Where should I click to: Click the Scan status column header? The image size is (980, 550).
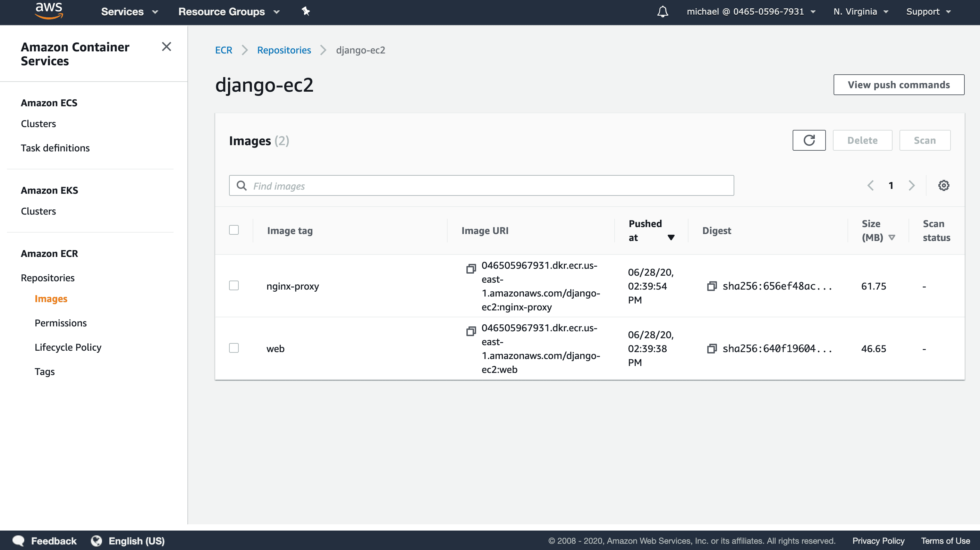click(x=936, y=231)
